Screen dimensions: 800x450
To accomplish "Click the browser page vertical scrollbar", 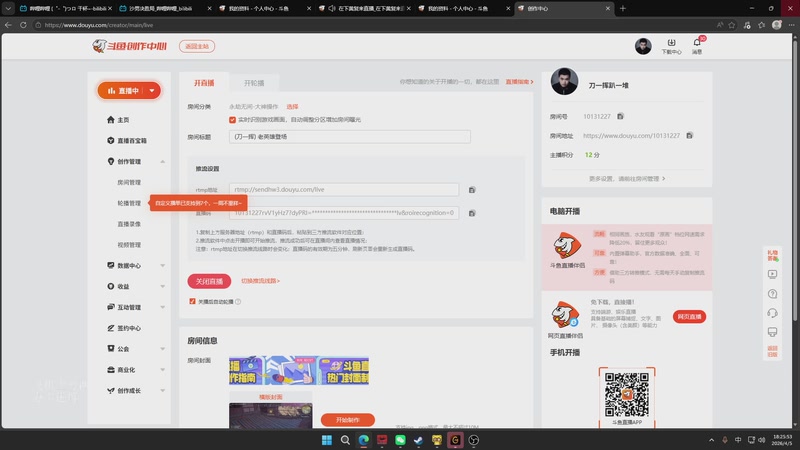I will click(x=795, y=179).
